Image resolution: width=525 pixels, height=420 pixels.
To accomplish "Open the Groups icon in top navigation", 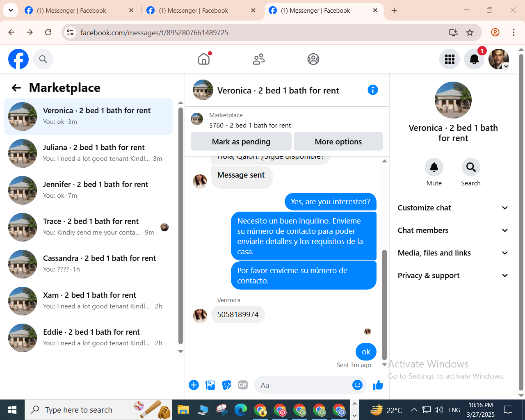I will (x=313, y=59).
